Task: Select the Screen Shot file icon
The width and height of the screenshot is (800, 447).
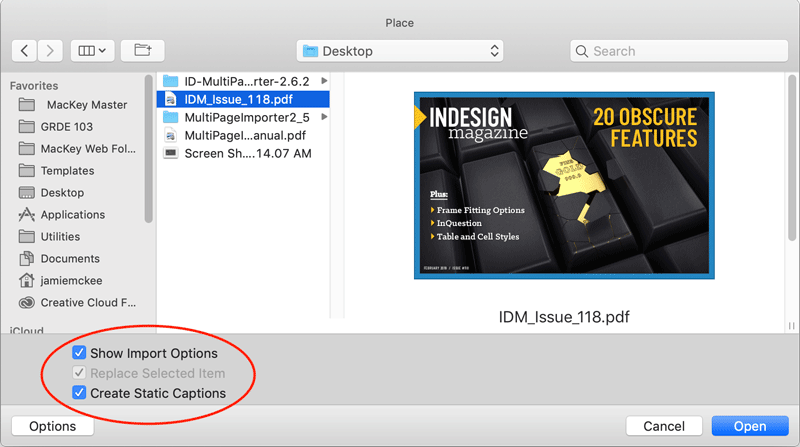Action: [x=170, y=154]
